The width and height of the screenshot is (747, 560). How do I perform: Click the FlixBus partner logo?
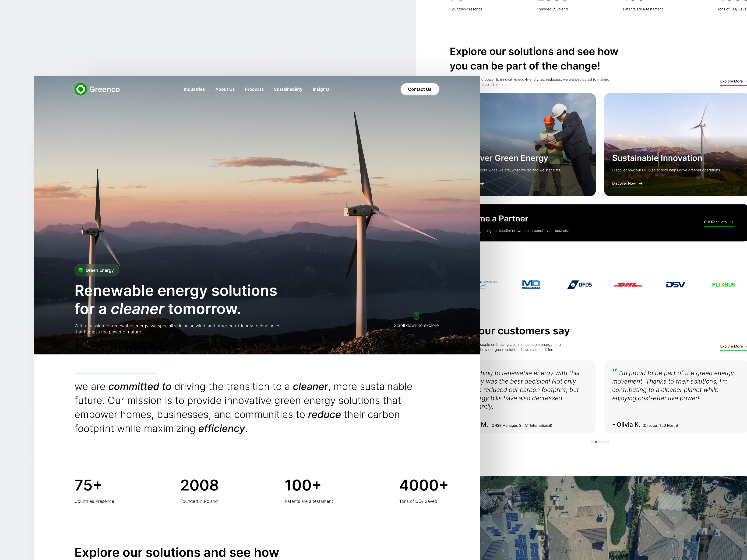(x=723, y=285)
